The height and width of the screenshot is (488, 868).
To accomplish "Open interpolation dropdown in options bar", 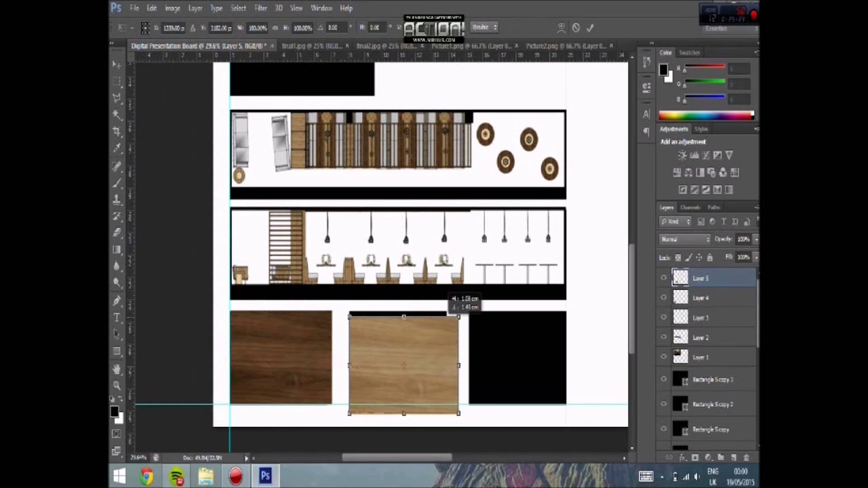I will click(486, 27).
